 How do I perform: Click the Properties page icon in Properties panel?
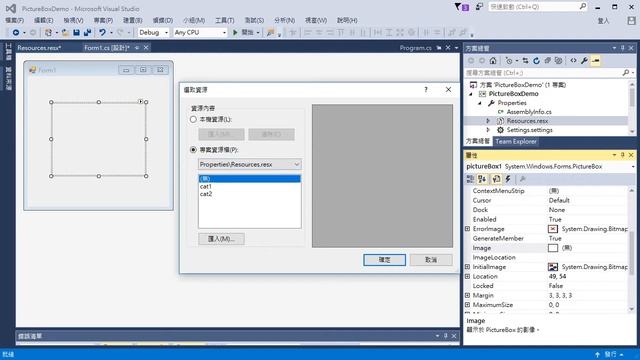click(496, 179)
